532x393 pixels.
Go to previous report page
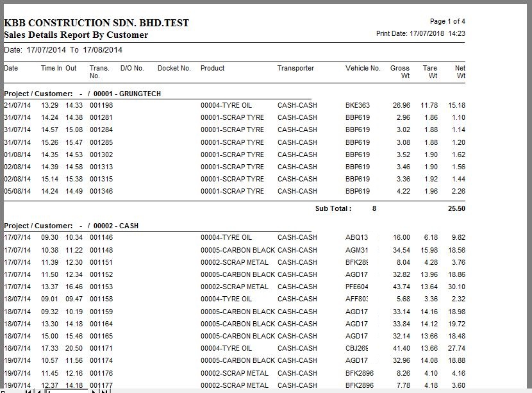pos(39,391)
